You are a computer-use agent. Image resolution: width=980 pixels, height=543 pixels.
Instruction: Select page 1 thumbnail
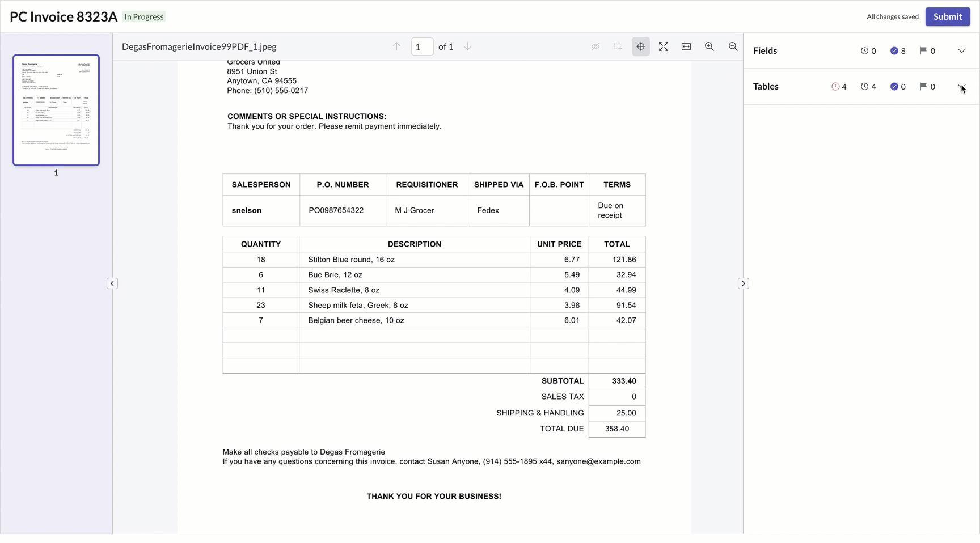(x=56, y=110)
